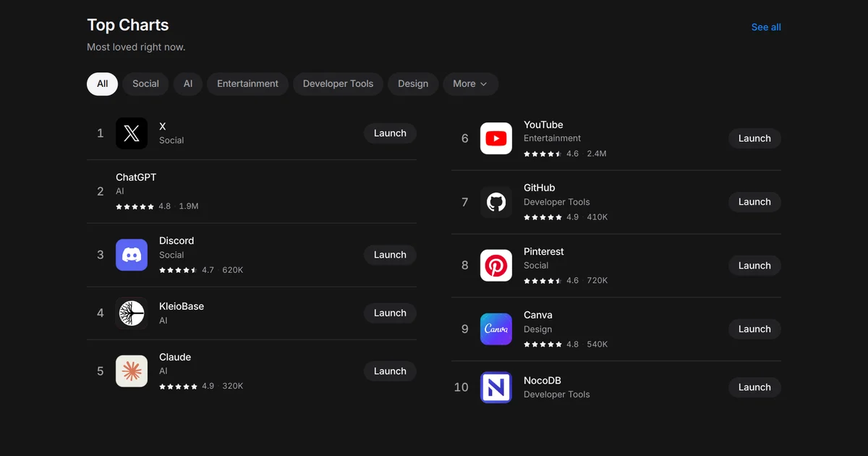Screen dimensions: 868x456
Task: Switch to the Entertainment filter
Action: [247, 84]
